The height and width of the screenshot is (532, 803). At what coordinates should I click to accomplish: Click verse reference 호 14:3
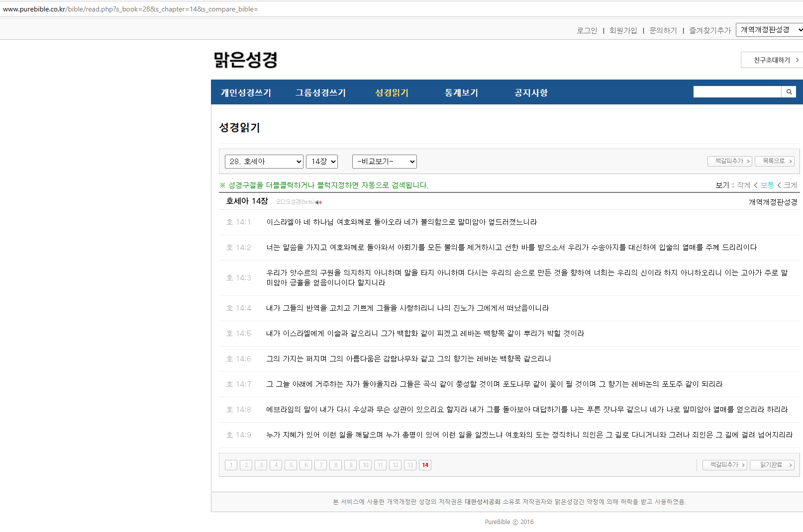[x=239, y=278]
